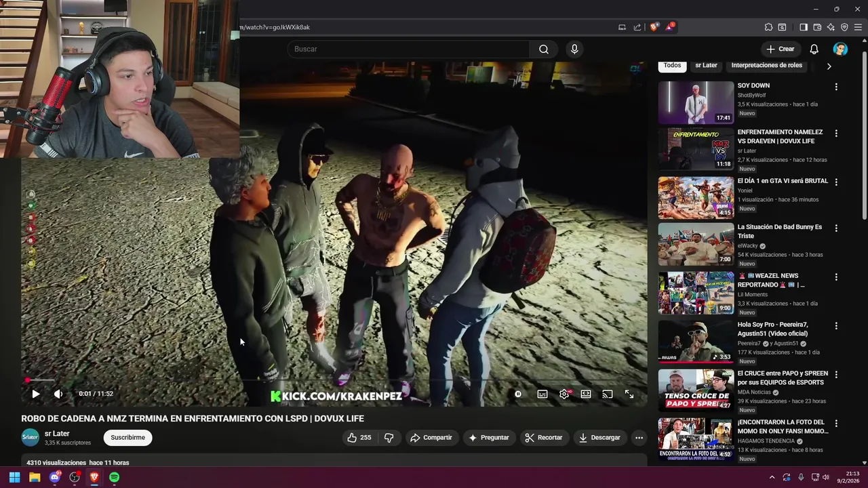
Task: Select the Todos filter chip
Action: pyautogui.click(x=672, y=66)
